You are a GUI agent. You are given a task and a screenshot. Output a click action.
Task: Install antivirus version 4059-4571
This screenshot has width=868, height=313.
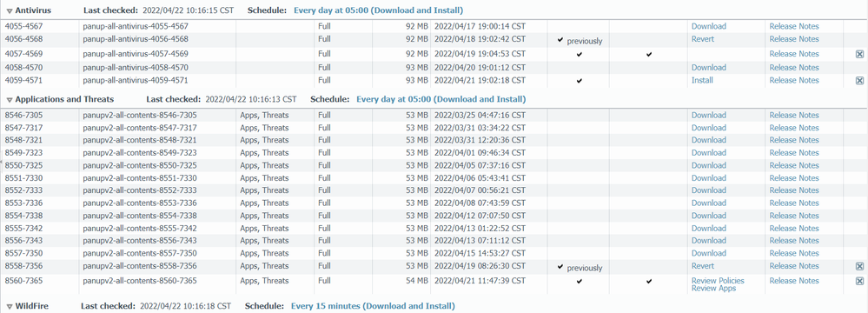[x=702, y=80]
